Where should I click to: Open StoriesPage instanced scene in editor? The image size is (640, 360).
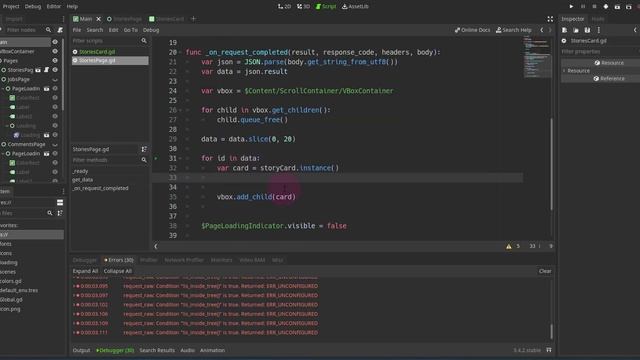tap(38, 70)
